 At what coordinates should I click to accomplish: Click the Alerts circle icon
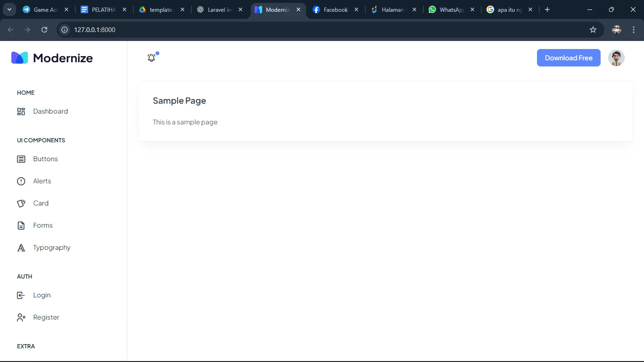(x=21, y=181)
